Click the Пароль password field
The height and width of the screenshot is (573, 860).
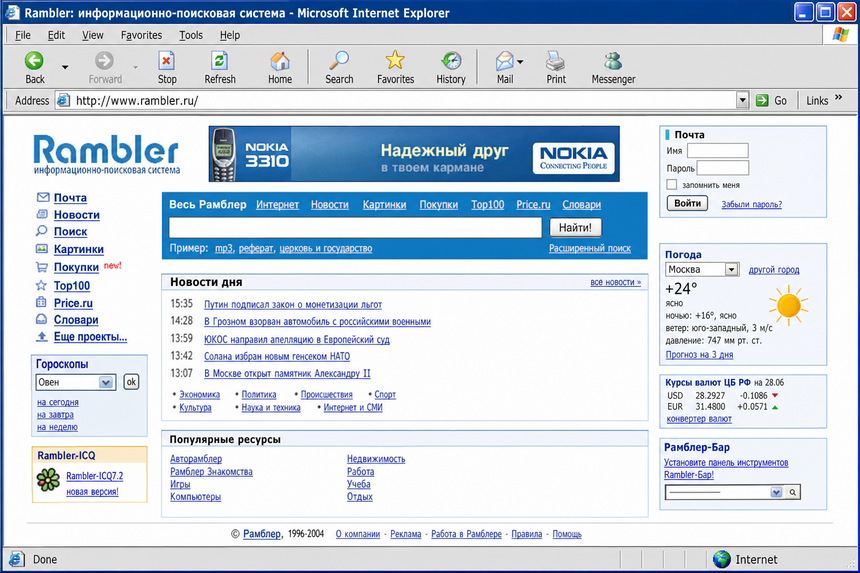point(722,168)
